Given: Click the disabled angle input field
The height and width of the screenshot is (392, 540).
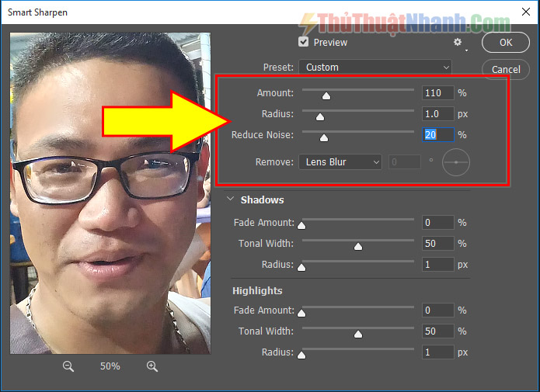Looking at the screenshot, I should click(405, 161).
